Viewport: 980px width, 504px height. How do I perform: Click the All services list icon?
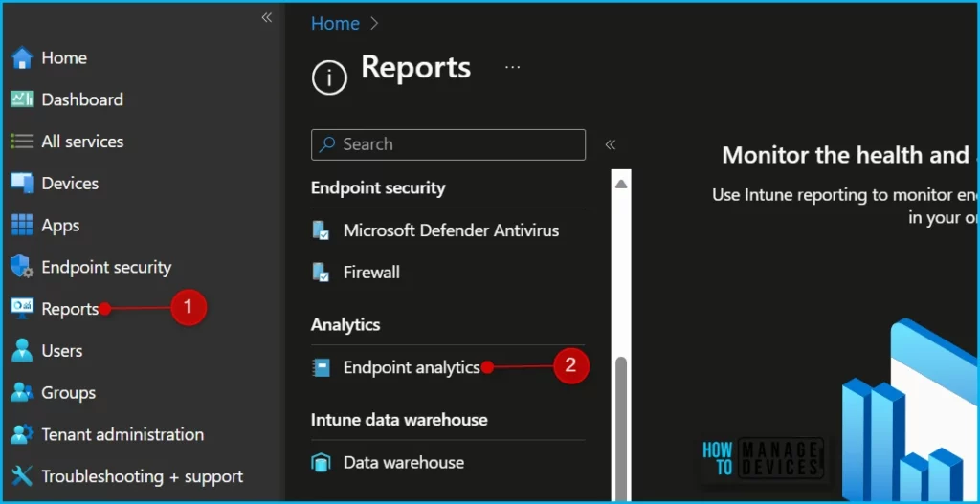[x=22, y=142]
